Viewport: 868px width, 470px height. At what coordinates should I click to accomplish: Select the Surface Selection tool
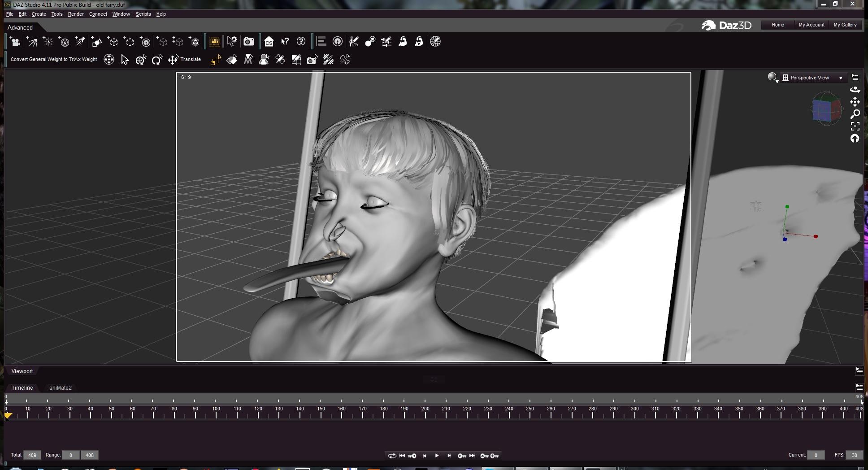(x=232, y=60)
